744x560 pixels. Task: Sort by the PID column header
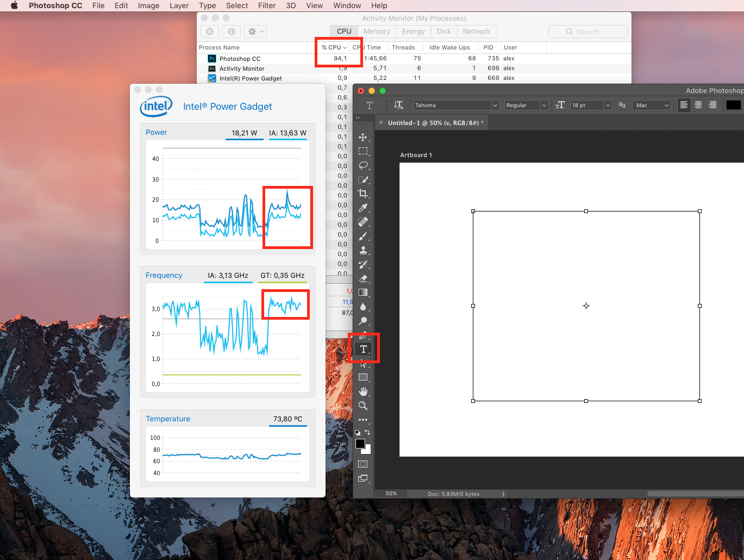pyautogui.click(x=489, y=47)
